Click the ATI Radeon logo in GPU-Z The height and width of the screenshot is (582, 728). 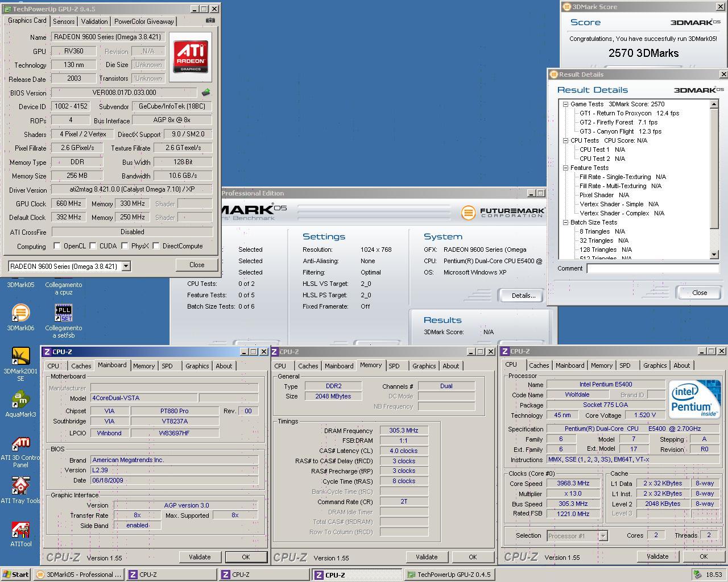click(x=191, y=56)
